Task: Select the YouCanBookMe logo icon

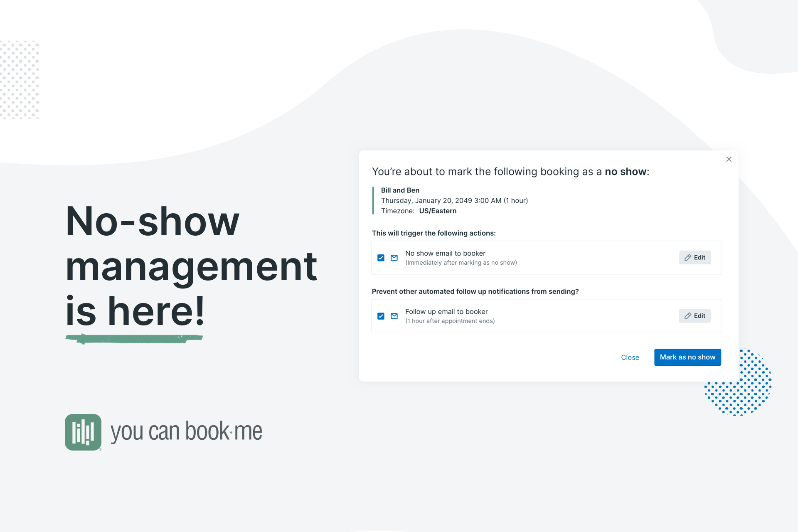Action: click(83, 432)
